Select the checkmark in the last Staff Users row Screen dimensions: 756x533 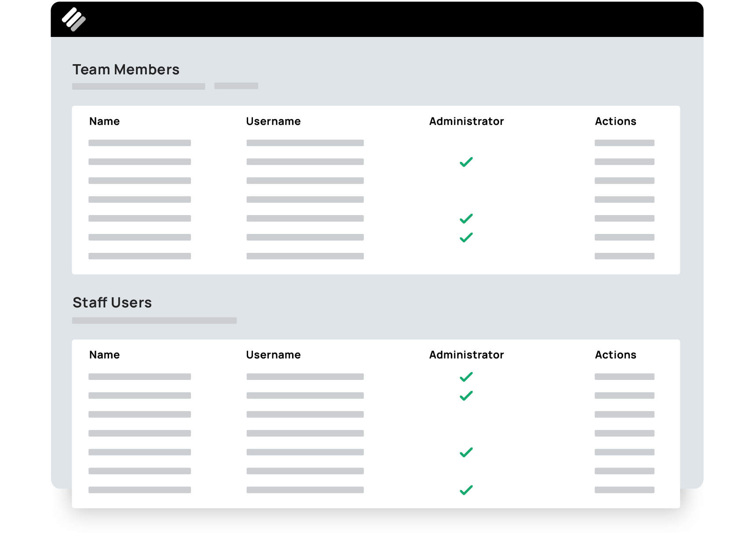(466, 489)
